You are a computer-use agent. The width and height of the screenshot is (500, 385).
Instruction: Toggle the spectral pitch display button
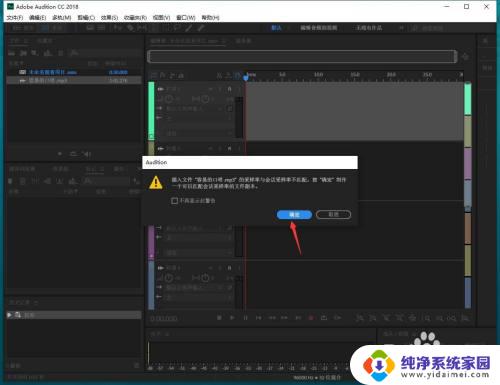point(102,28)
